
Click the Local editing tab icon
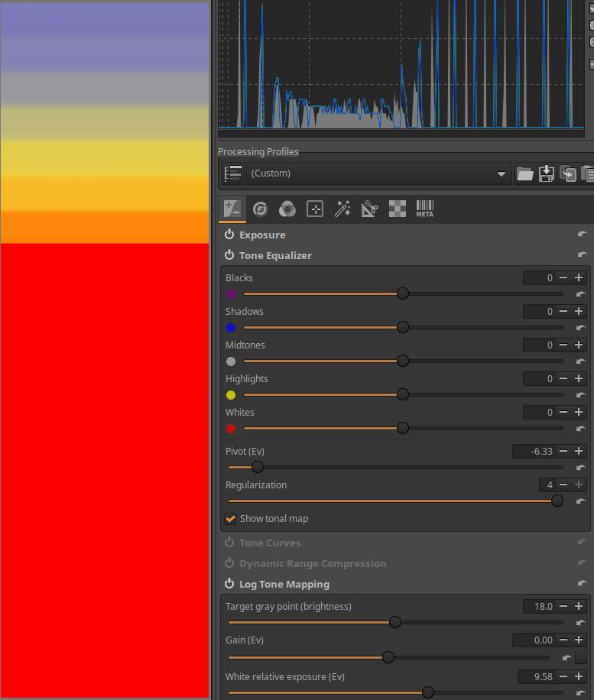click(x=314, y=209)
